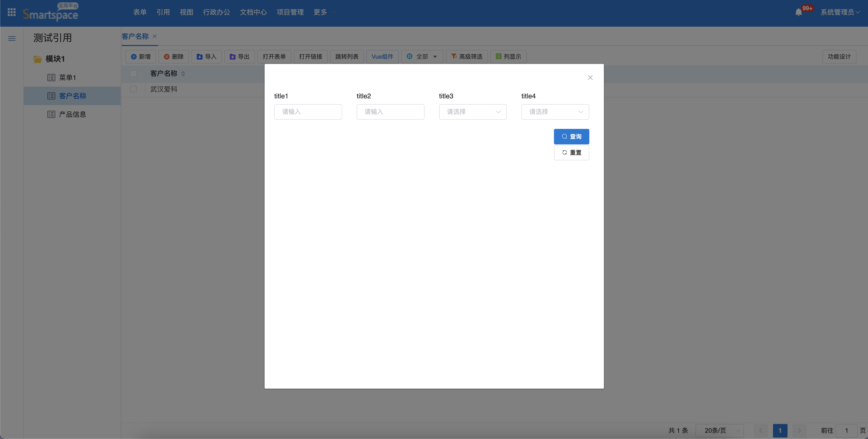Screen dimensions: 868x439
Task: Collapse sidebar with hamburger menu icon
Action: [x=12, y=39]
